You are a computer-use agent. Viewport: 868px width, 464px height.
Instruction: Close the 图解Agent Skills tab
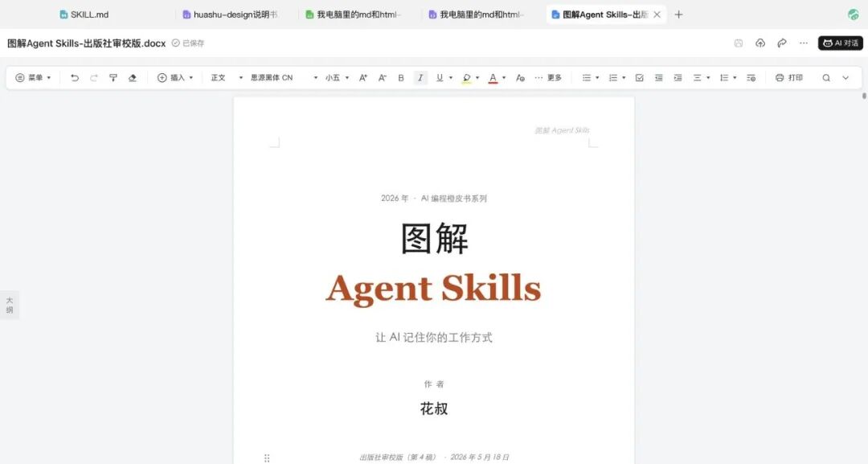coord(657,15)
